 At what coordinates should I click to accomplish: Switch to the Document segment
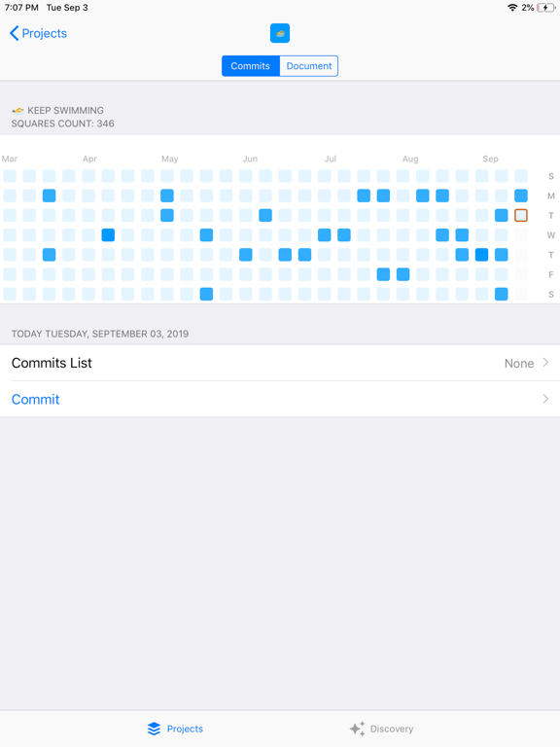(309, 66)
